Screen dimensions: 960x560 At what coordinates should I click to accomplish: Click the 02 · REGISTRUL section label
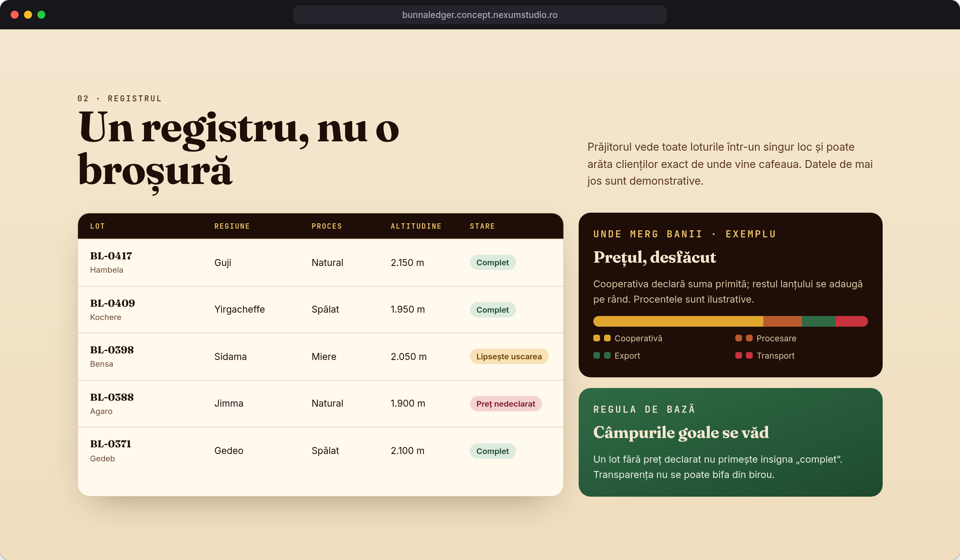120,99
